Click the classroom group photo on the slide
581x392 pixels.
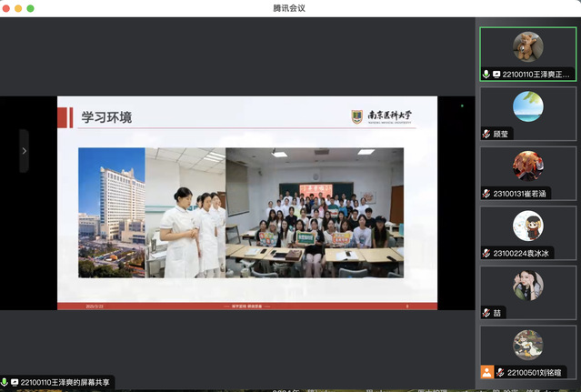[314, 212]
